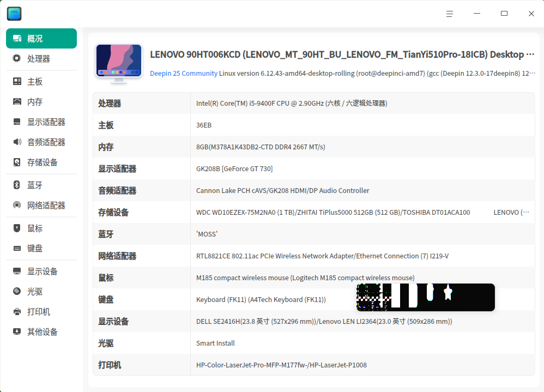Switch to 内存 sidebar label
The width and height of the screenshot is (544, 392).
click(35, 101)
